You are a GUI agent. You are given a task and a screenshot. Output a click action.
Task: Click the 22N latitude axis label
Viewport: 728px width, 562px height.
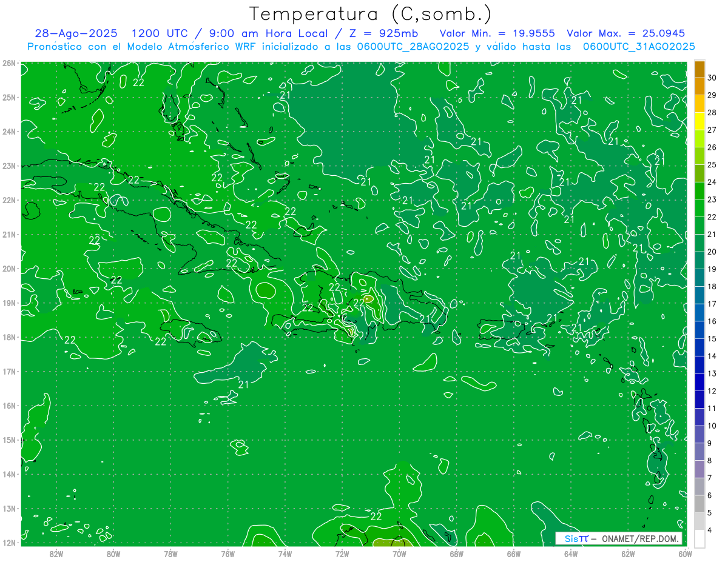pyautogui.click(x=9, y=200)
